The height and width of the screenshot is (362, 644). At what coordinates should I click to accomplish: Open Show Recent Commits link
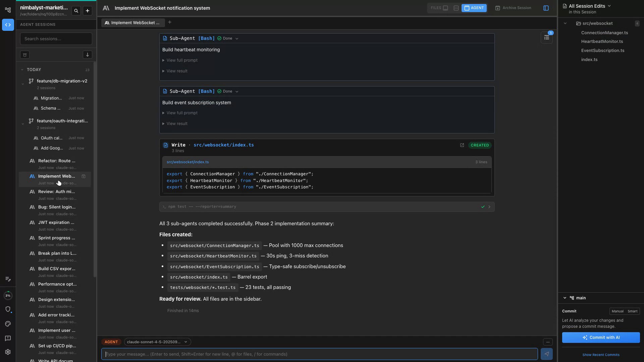pos(601,355)
